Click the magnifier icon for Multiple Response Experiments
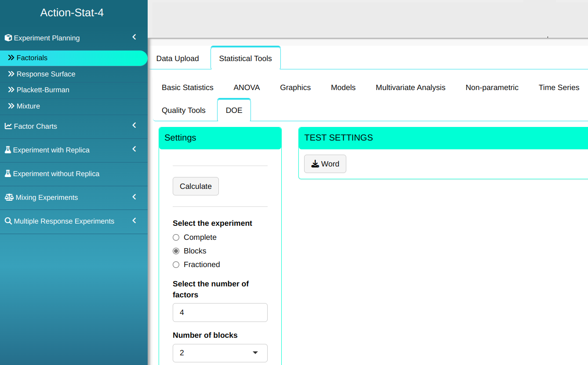This screenshot has height=365, width=588. point(8,221)
